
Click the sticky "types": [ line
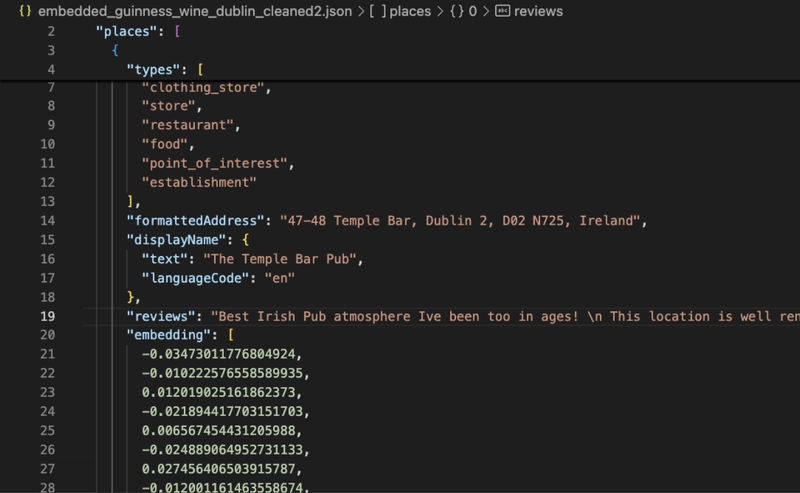click(x=165, y=69)
